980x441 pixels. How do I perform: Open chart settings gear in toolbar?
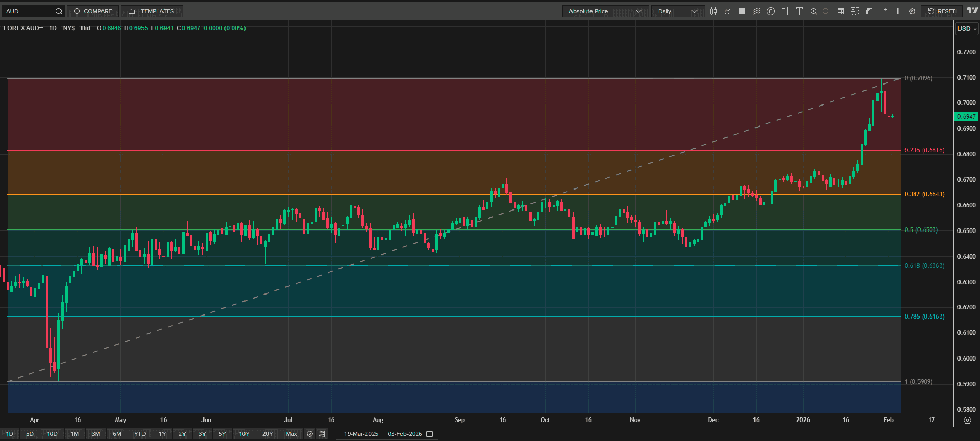[x=912, y=11]
